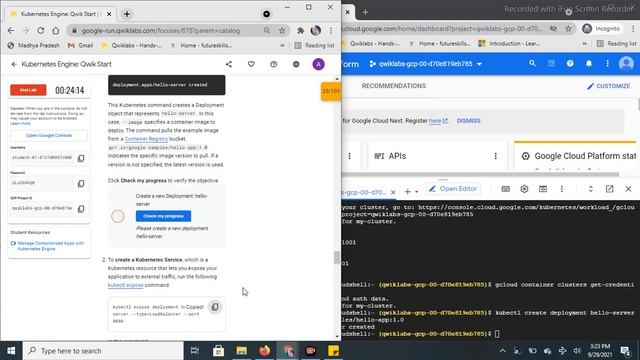The image size is (640, 360).
Task: Open Reading list in left Chrome window
Action: point(314,45)
